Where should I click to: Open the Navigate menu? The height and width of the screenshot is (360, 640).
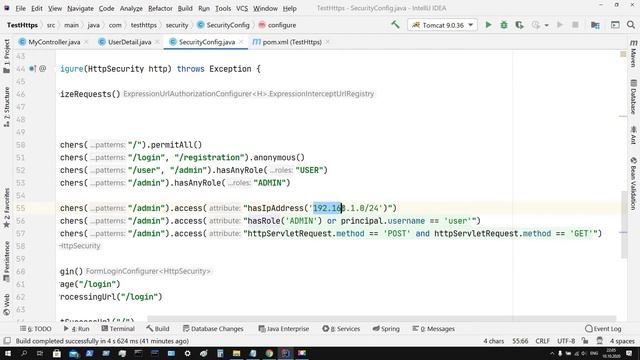tap(80, 8)
